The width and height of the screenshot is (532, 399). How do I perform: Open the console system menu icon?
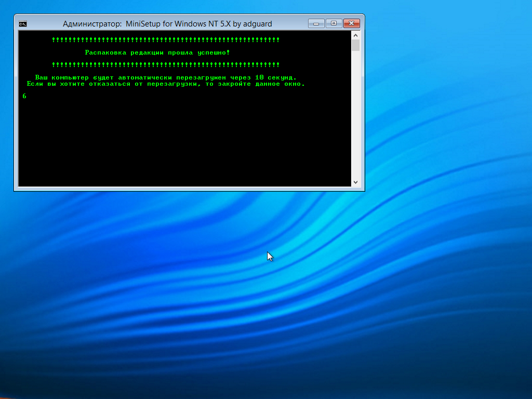(x=23, y=24)
